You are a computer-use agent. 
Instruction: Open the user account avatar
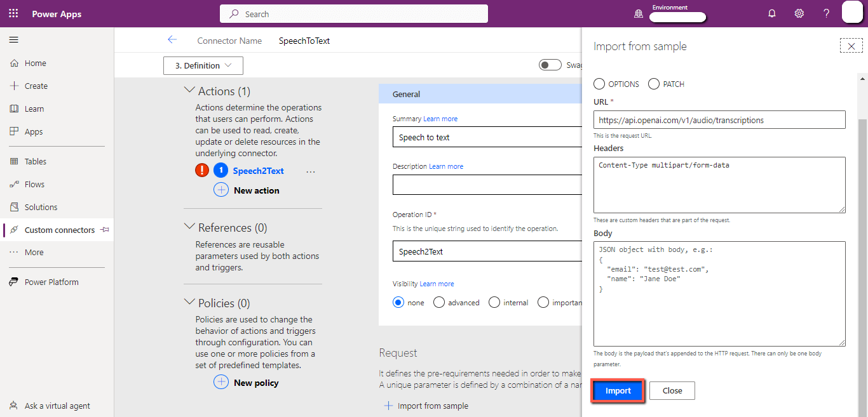point(852,13)
